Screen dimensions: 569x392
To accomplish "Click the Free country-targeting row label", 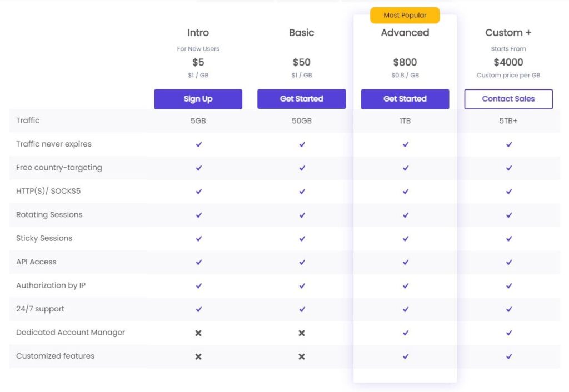I will [x=59, y=168].
